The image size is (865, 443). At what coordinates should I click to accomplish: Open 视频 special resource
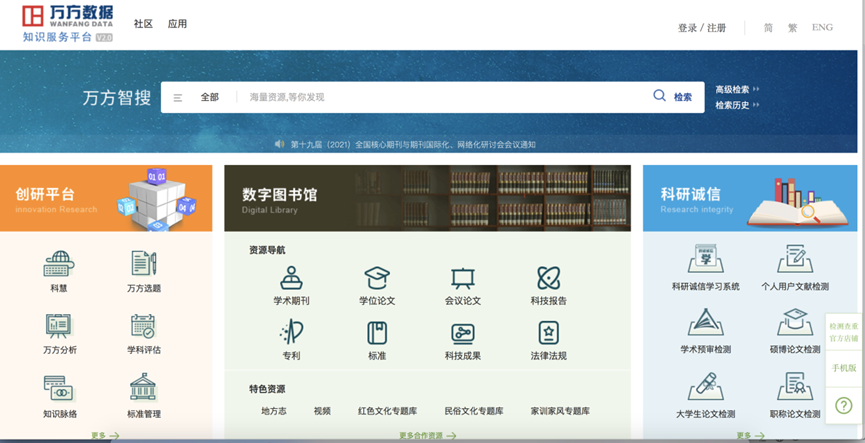pyautogui.click(x=322, y=411)
